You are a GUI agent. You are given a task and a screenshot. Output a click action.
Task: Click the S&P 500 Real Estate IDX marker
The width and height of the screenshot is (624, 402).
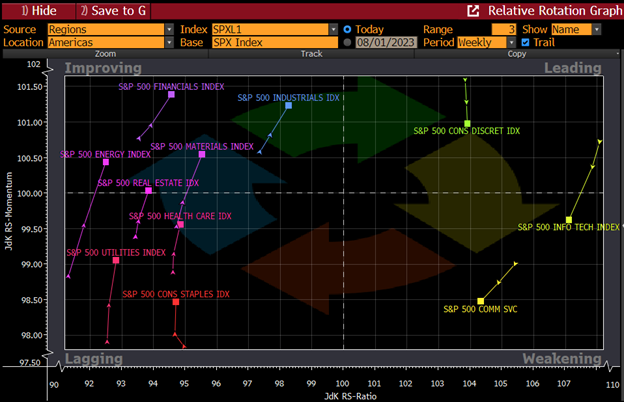tap(148, 191)
